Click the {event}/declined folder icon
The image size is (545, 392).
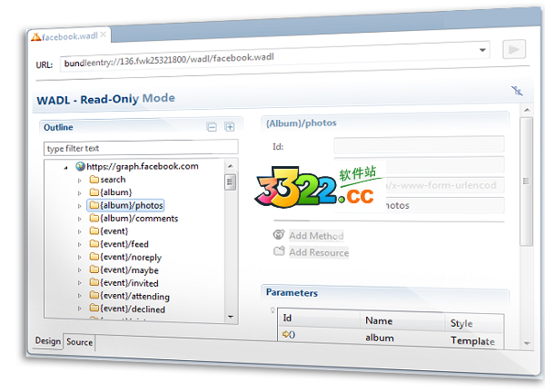pyautogui.click(x=94, y=308)
